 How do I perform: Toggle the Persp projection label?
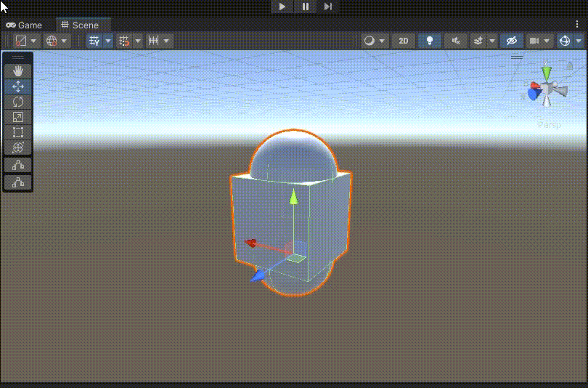click(550, 125)
